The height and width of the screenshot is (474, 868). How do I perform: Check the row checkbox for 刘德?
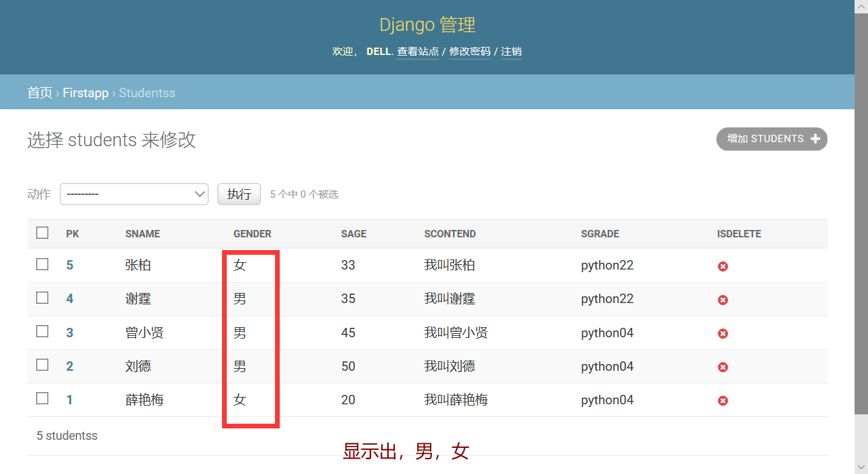coord(42,365)
